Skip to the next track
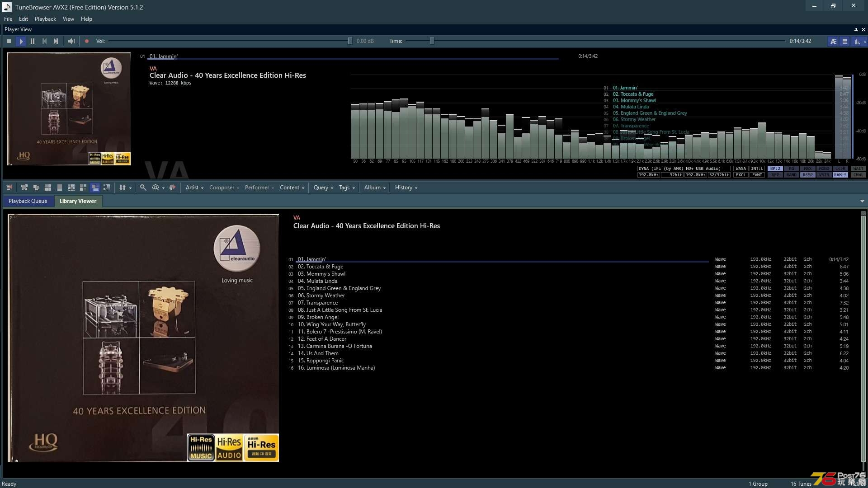Viewport: 868px width, 488px height. [x=56, y=41]
